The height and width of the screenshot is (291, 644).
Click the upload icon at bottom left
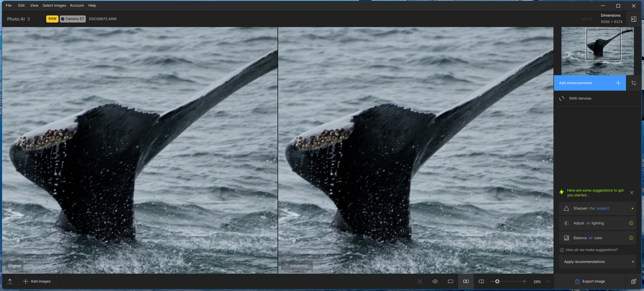tap(10, 281)
